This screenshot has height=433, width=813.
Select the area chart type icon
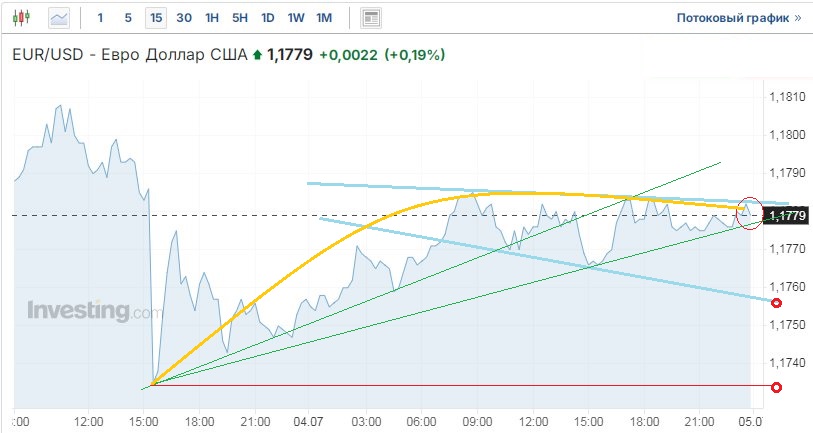tap(59, 18)
